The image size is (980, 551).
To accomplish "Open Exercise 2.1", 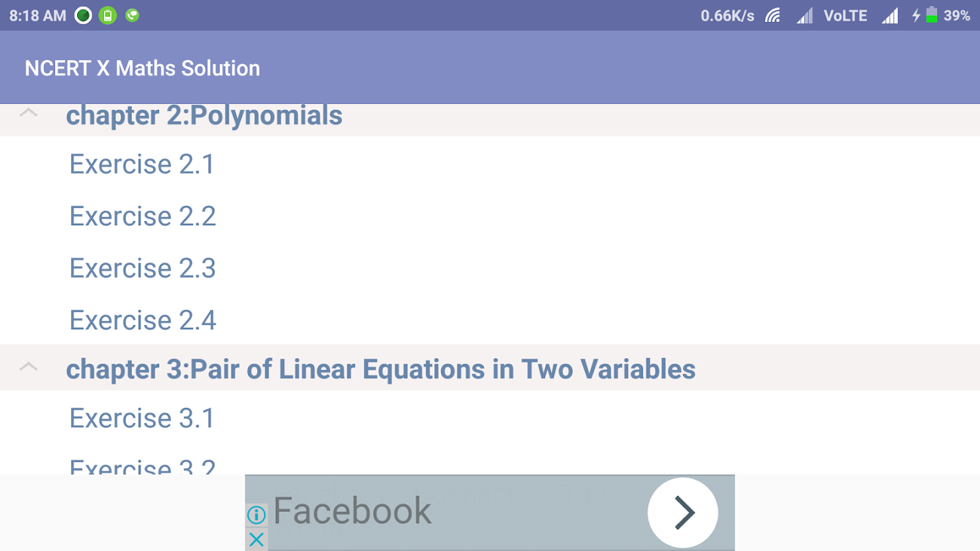I will tap(142, 165).
